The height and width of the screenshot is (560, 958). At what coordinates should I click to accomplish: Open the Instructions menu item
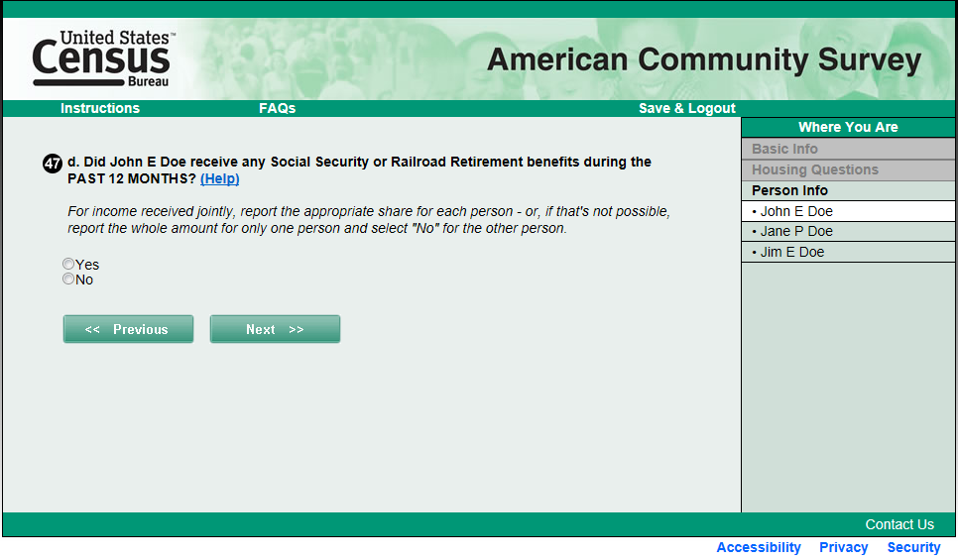[100, 108]
